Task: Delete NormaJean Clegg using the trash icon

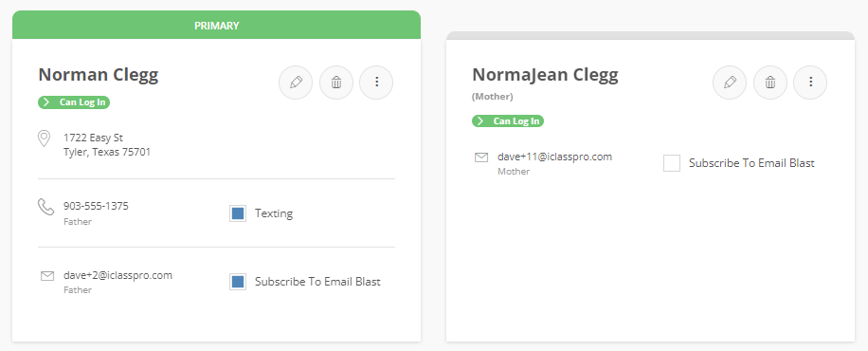Action: pyautogui.click(x=770, y=83)
